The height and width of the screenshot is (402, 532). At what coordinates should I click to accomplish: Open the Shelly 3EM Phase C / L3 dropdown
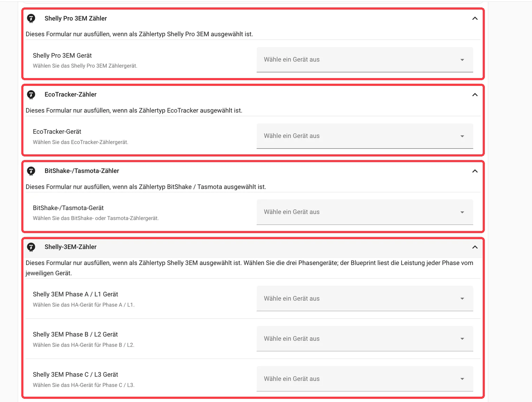[x=365, y=379]
